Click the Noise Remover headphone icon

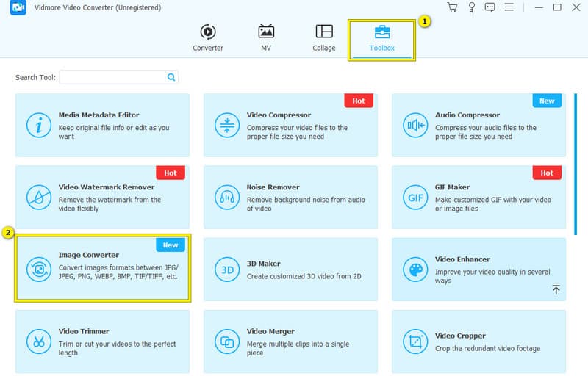226,197
